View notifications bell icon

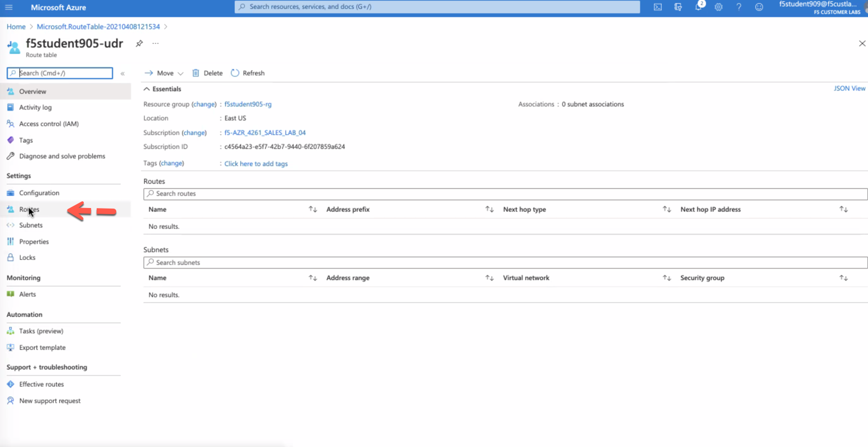pyautogui.click(x=698, y=7)
